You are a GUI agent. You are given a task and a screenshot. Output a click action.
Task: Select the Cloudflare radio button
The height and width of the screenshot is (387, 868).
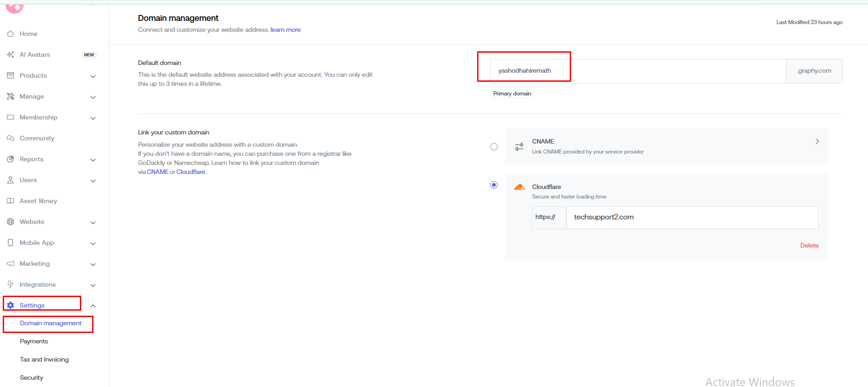click(x=494, y=185)
